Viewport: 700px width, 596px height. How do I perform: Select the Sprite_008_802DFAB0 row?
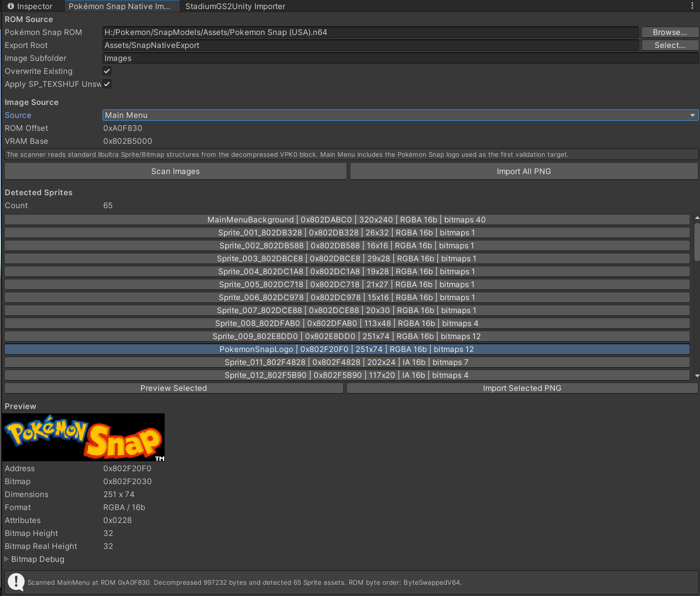coord(347,323)
